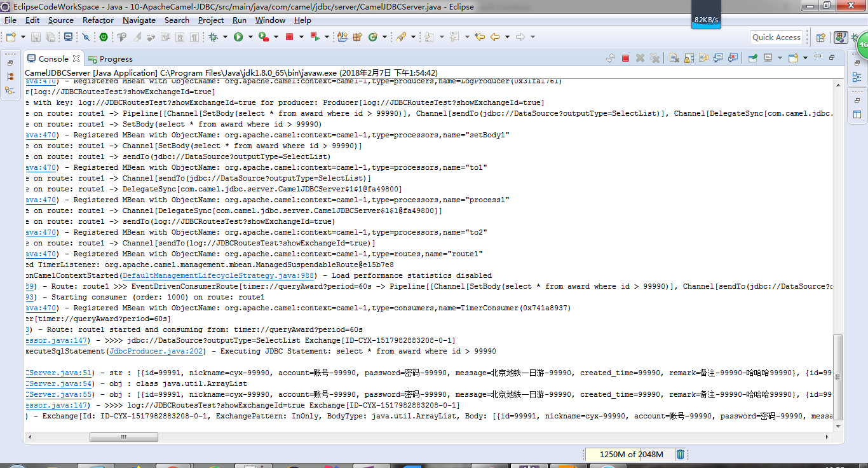Open the green 46 floating badge
The image size is (868, 468).
coord(862,46)
